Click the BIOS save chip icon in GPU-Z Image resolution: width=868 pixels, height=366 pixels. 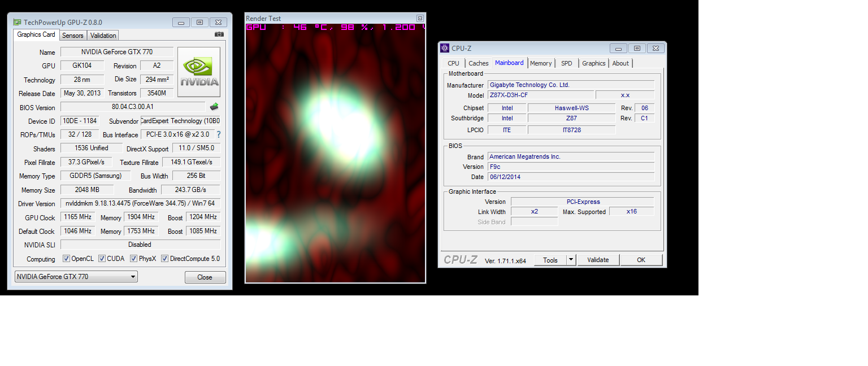[x=214, y=107]
